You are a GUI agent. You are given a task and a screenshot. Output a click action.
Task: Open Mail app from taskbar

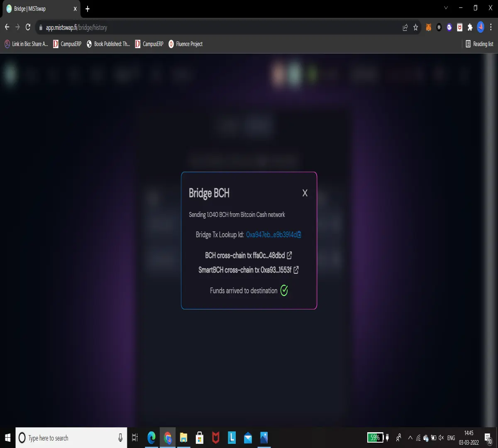(x=248, y=438)
